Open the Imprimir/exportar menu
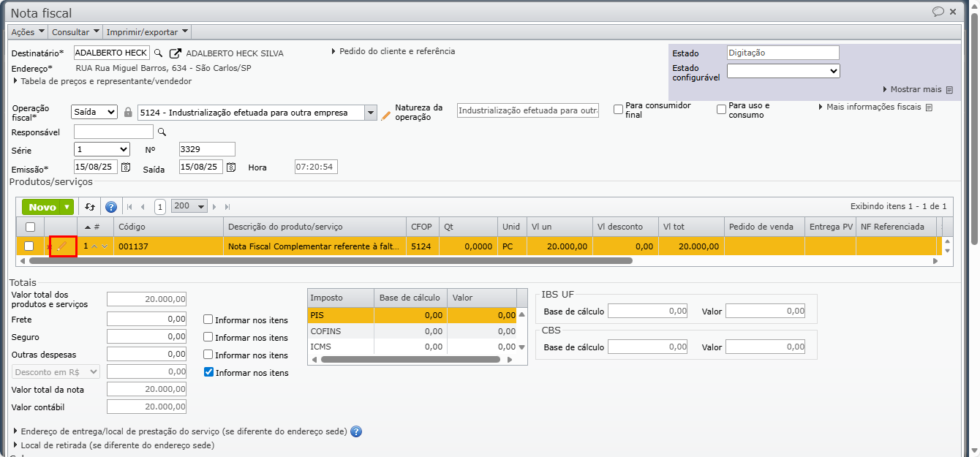This screenshot has width=980, height=457. [x=147, y=32]
